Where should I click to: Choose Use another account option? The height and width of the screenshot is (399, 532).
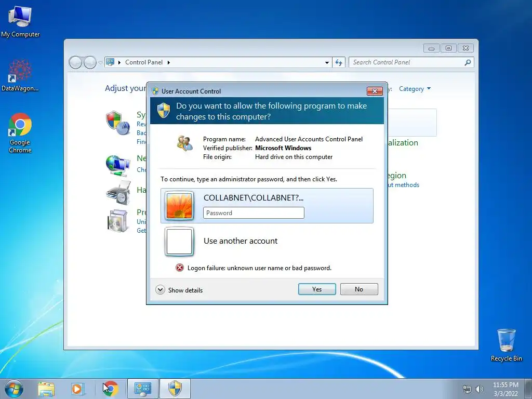pyautogui.click(x=241, y=241)
